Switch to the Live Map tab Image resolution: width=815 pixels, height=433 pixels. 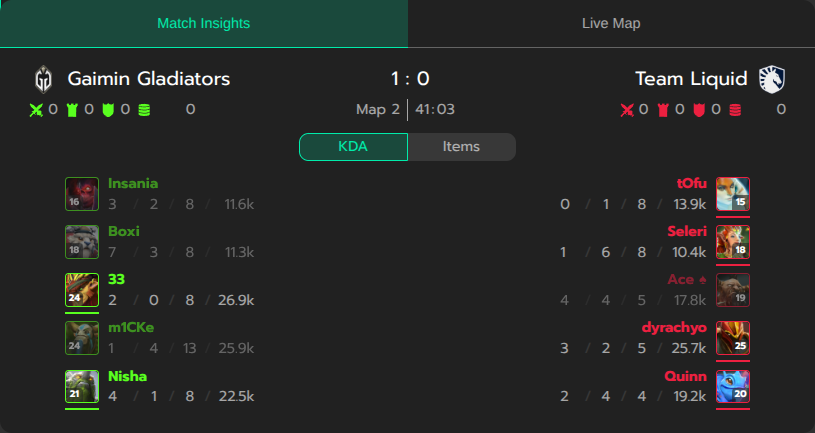click(x=611, y=23)
